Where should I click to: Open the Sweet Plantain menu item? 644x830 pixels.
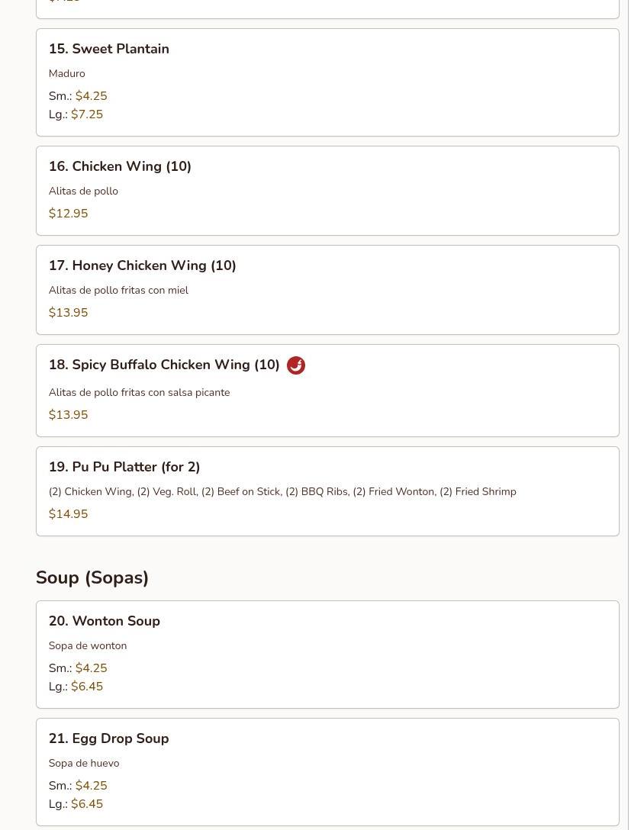click(x=327, y=82)
